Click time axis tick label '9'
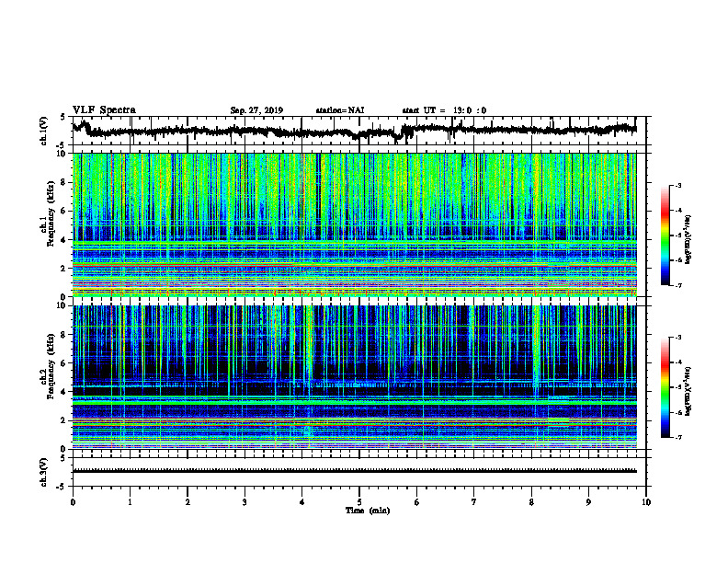The image size is (728, 563). (588, 502)
